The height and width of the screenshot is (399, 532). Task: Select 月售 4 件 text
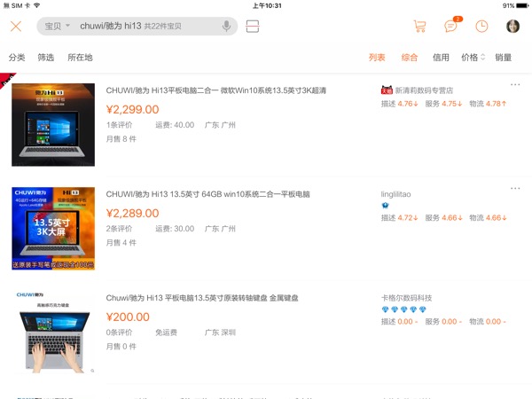121,243
